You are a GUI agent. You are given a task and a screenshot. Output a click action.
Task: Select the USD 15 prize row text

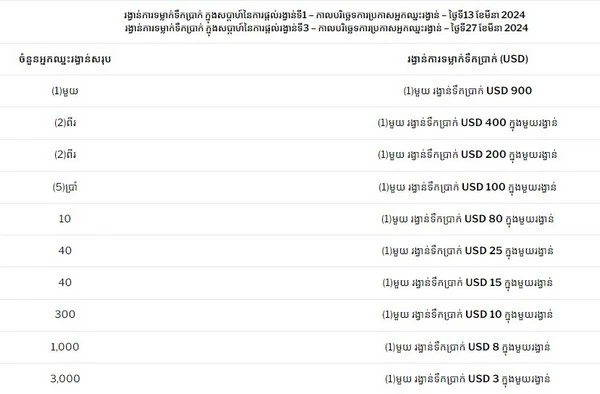pyautogui.click(x=467, y=283)
